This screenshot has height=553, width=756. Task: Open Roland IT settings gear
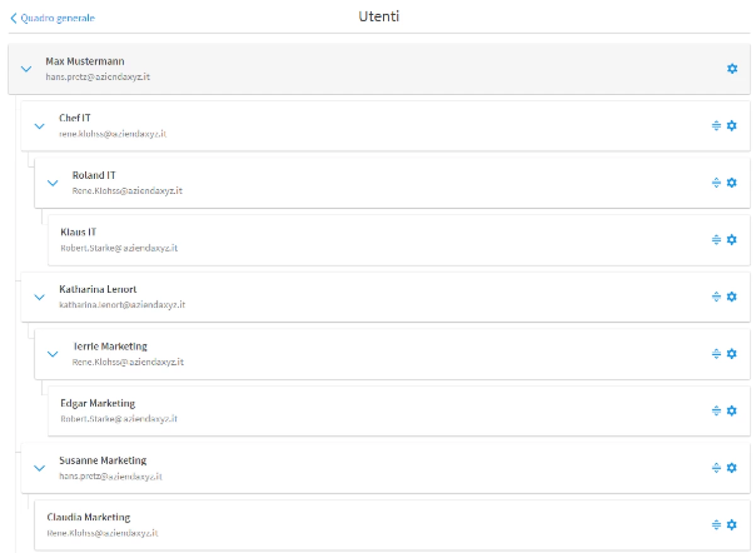click(x=731, y=183)
